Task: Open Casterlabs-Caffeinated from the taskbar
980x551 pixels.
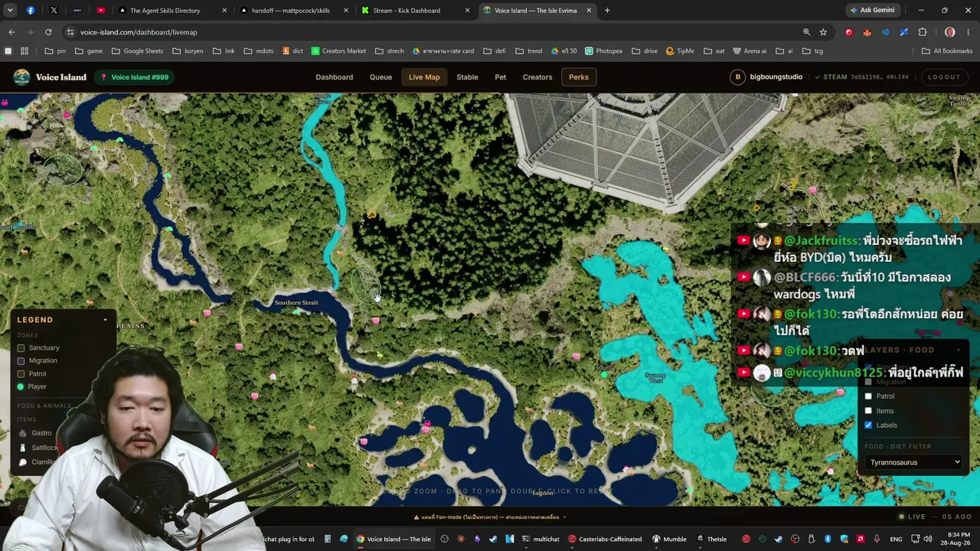Action: point(605,539)
